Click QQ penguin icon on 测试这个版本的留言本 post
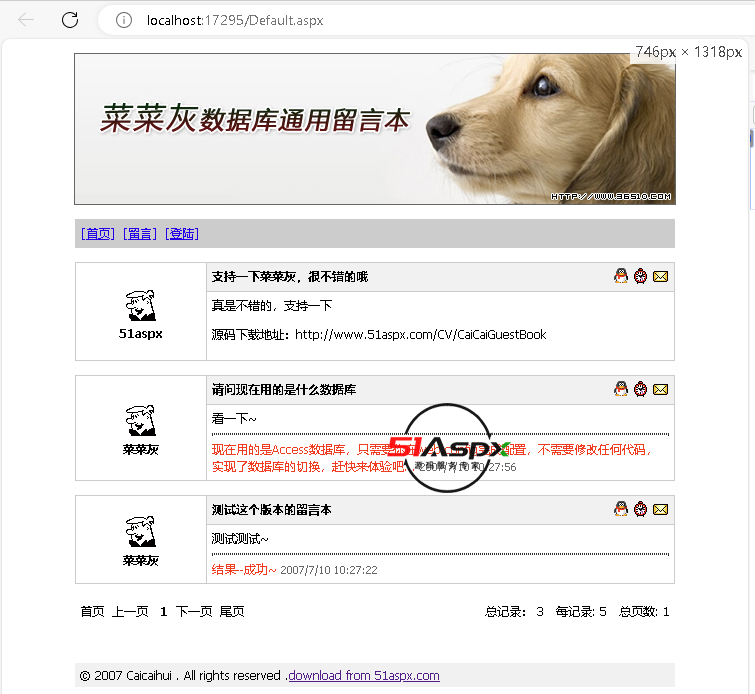Screen dimensions: 755x694 (x=621, y=509)
